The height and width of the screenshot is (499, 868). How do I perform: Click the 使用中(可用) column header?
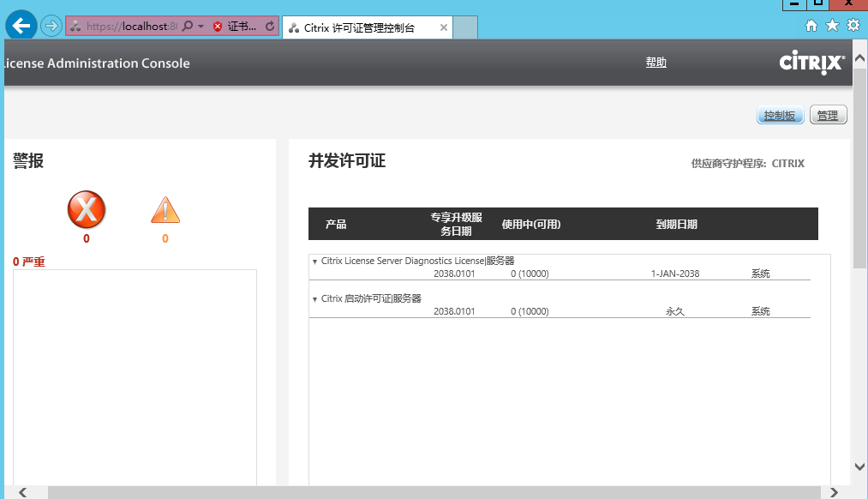click(x=531, y=225)
